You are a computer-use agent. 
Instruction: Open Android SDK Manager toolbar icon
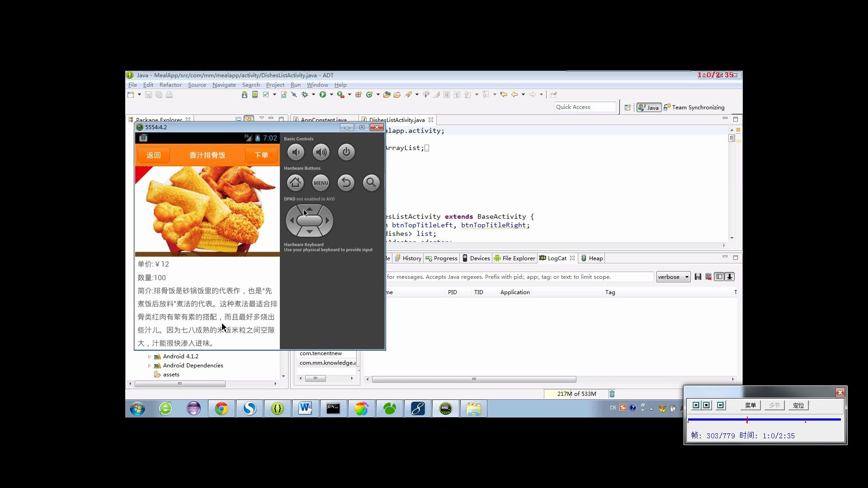tap(245, 94)
